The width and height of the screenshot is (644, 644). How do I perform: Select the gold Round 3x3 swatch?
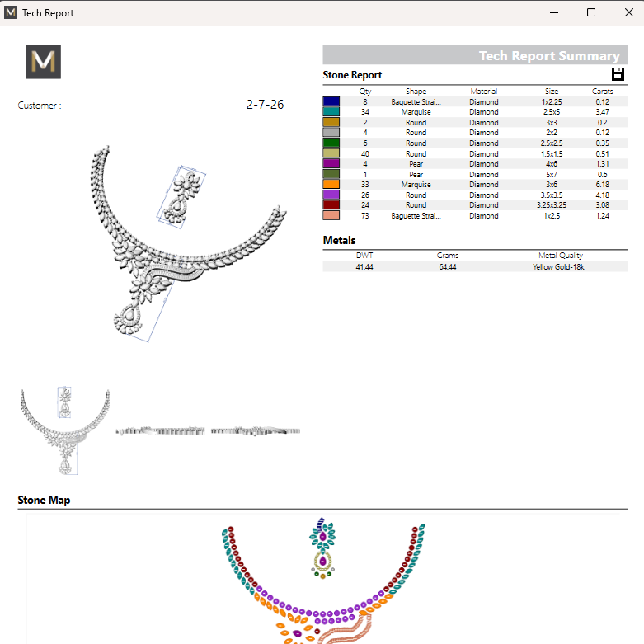[331, 122]
